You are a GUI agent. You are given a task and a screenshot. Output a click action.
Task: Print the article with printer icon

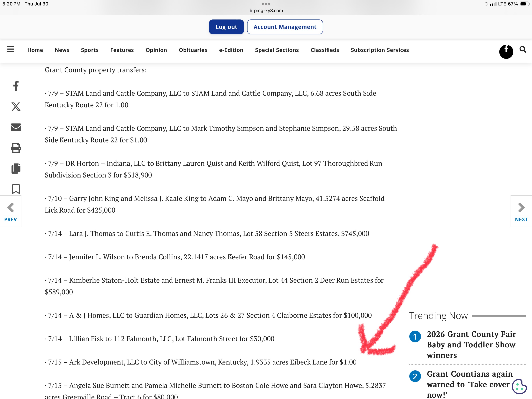pyautogui.click(x=16, y=148)
